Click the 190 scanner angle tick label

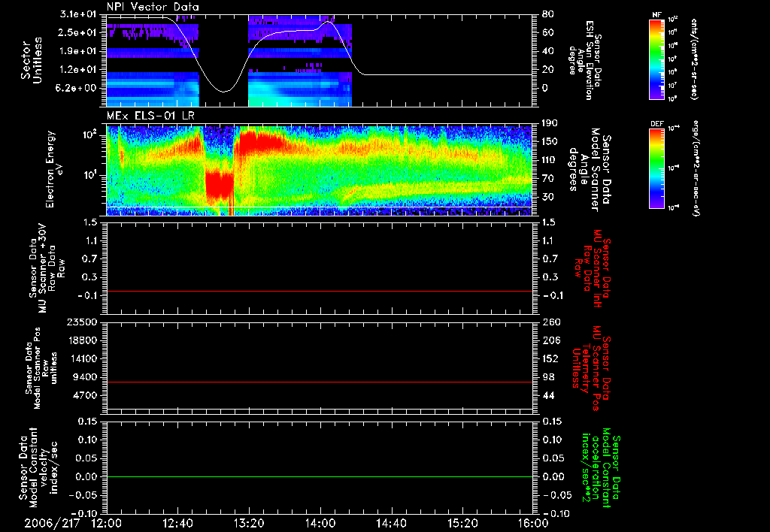pos(550,122)
